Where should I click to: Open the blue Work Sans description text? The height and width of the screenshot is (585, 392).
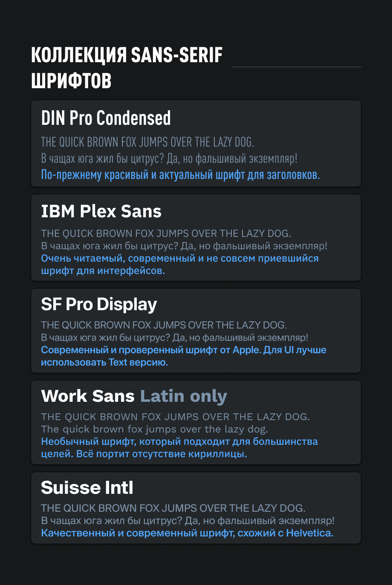[x=179, y=447]
